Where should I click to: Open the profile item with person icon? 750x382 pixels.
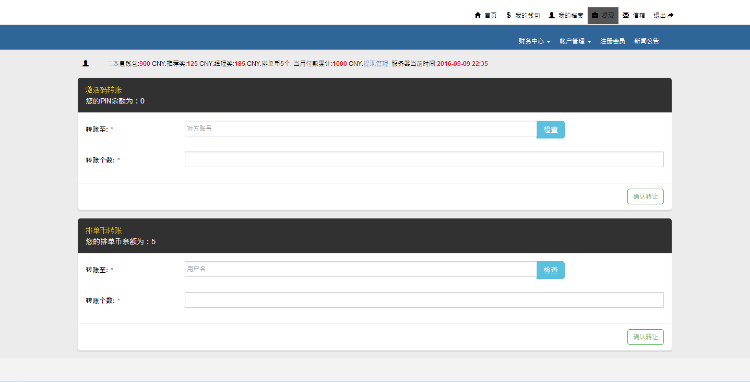click(565, 15)
